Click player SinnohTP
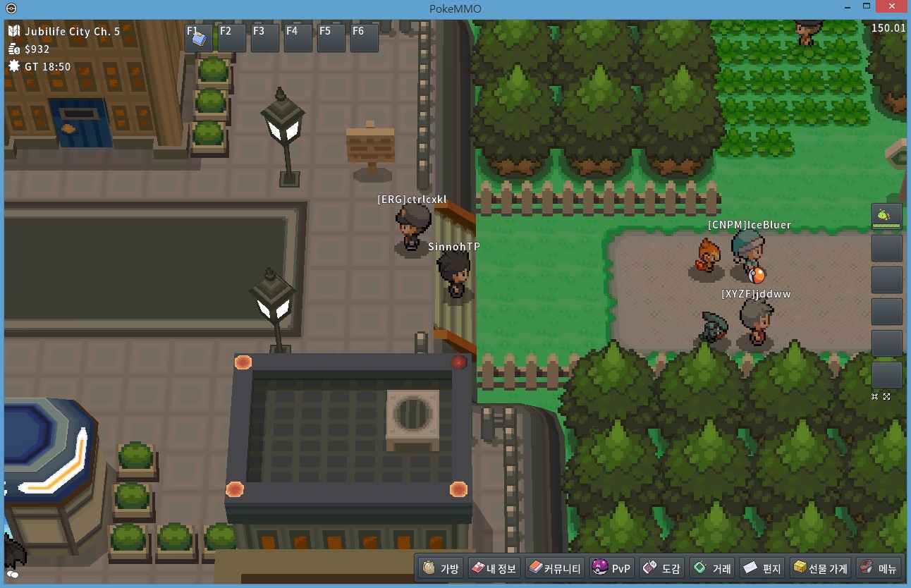 pos(453,275)
